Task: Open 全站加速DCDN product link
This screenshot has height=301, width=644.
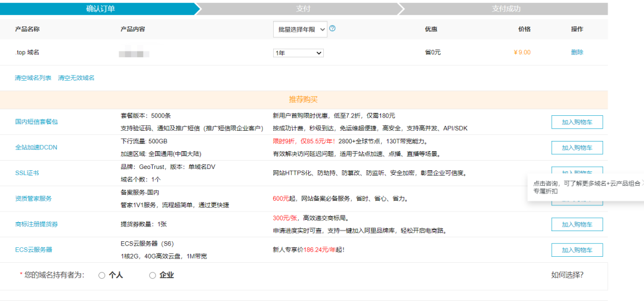Action: tap(36, 147)
